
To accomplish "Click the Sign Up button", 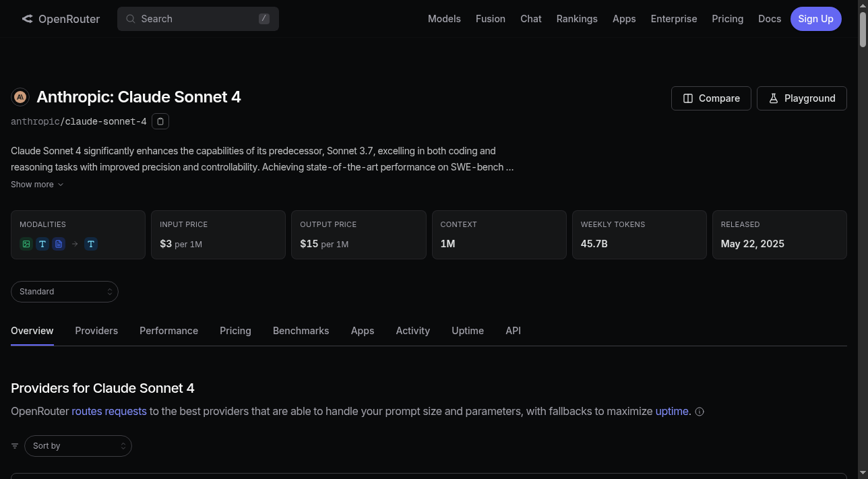I will pos(816,19).
